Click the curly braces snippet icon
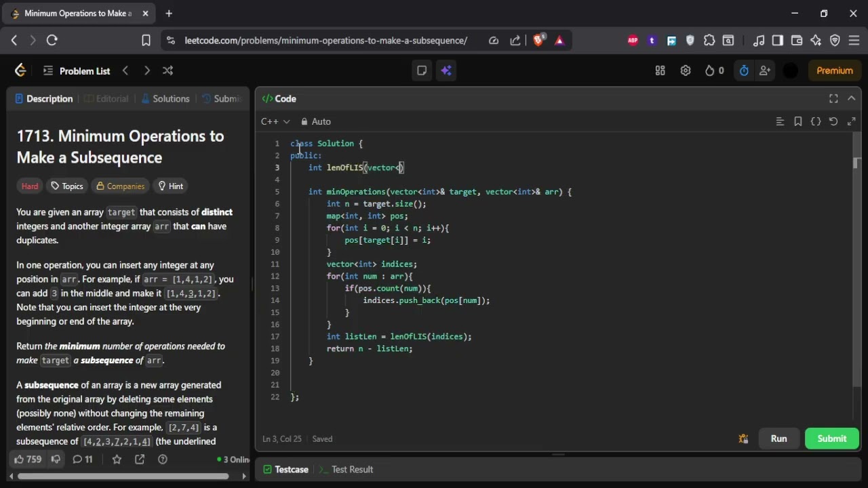Screen dimensions: 868x488 pos(816,121)
